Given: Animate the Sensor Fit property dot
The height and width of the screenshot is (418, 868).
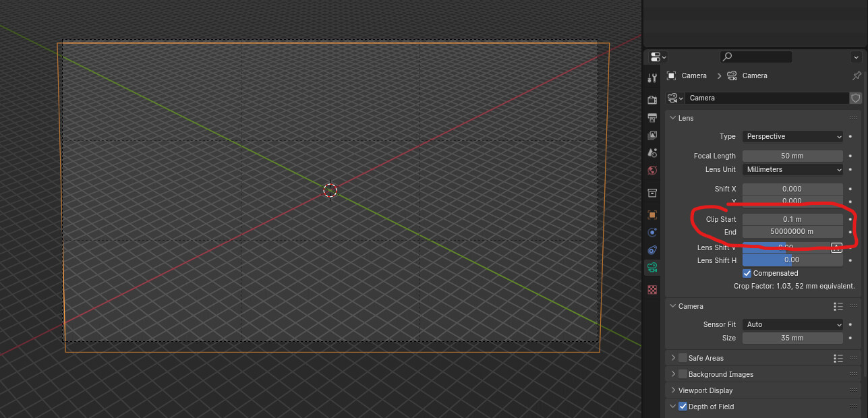Looking at the screenshot, I should (x=850, y=324).
